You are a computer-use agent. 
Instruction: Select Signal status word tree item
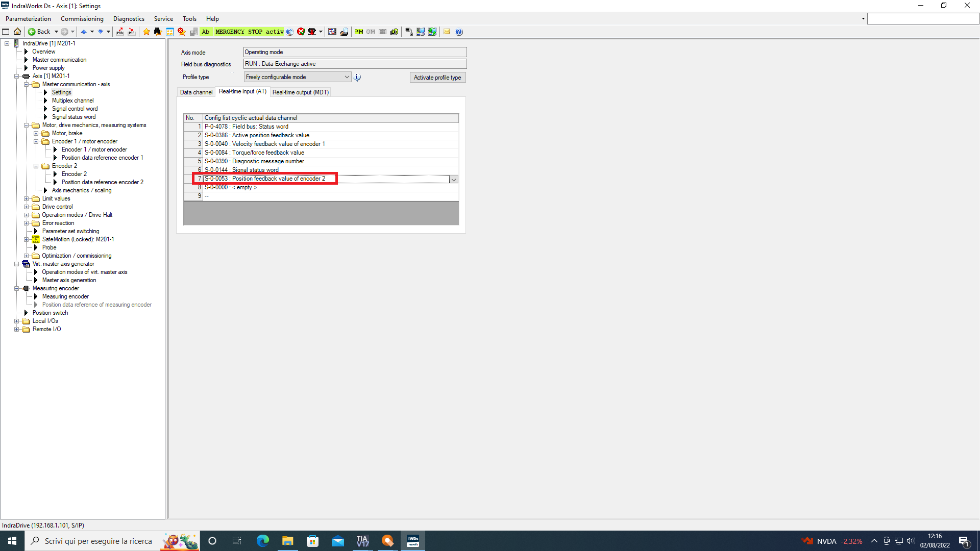[x=73, y=117]
